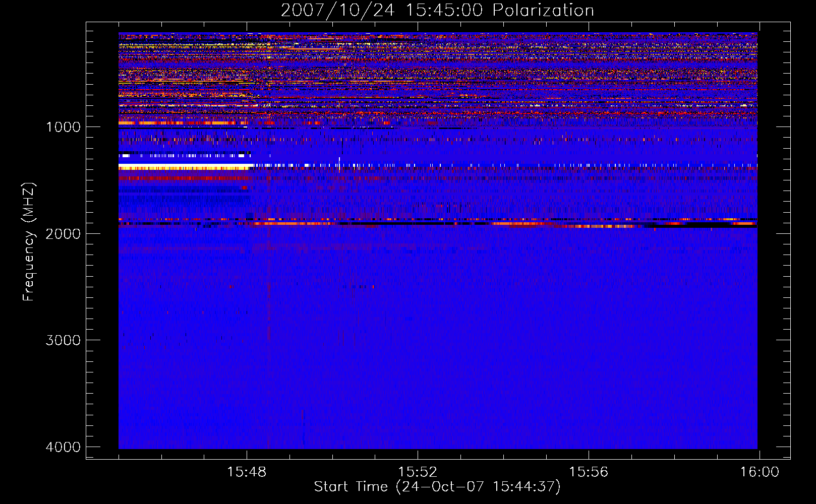The height and width of the screenshot is (504, 816).
Task: Click the 'Frequency (MHZ)' axis label
Action: [29, 242]
